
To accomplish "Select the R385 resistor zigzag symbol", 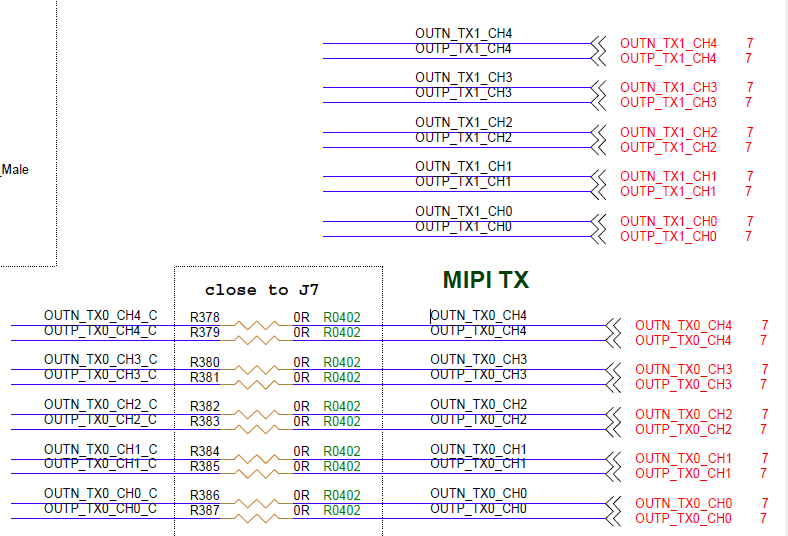I will point(256,473).
